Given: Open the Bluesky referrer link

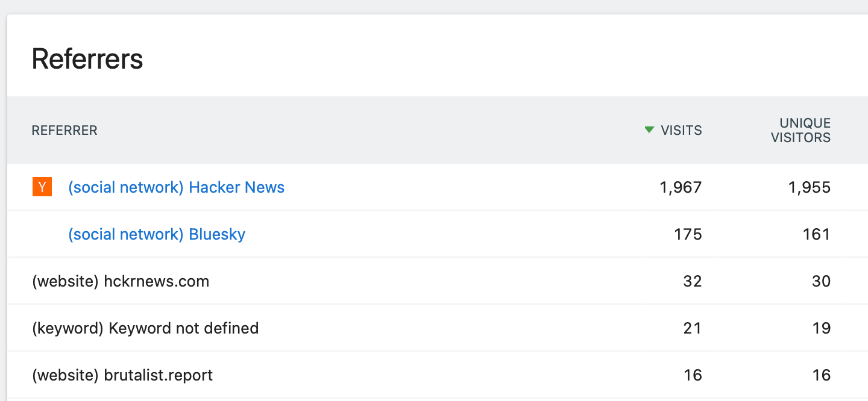Looking at the screenshot, I should click(x=157, y=234).
